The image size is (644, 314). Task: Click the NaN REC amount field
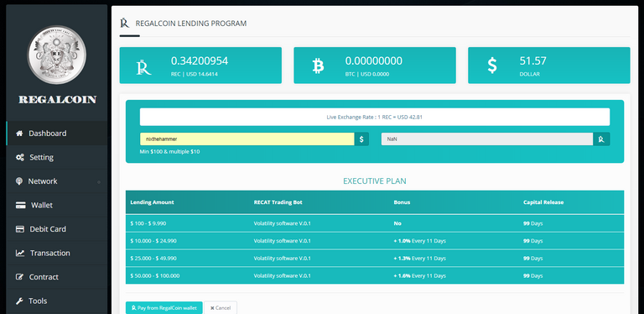click(487, 139)
